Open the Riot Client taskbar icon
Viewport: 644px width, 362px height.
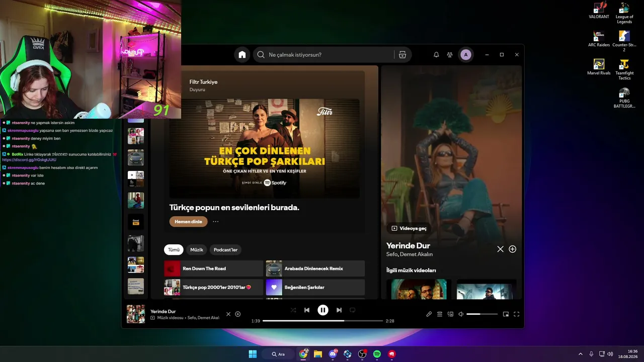click(x=391, y=354)
